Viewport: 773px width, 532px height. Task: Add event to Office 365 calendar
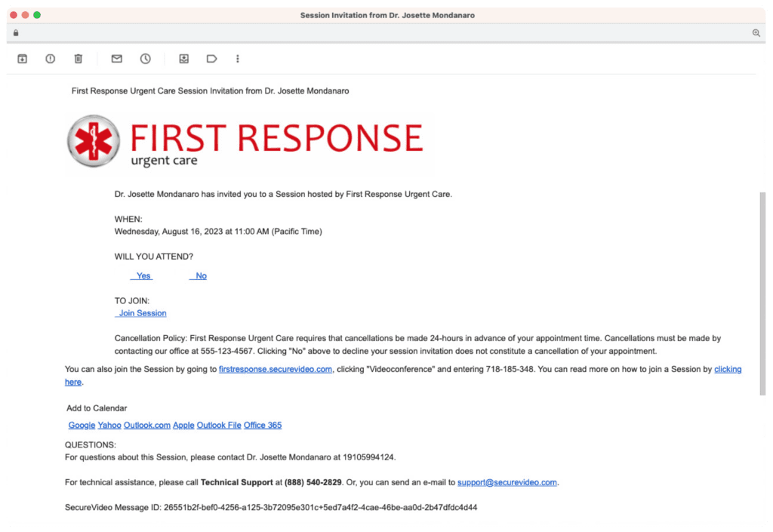263,425
